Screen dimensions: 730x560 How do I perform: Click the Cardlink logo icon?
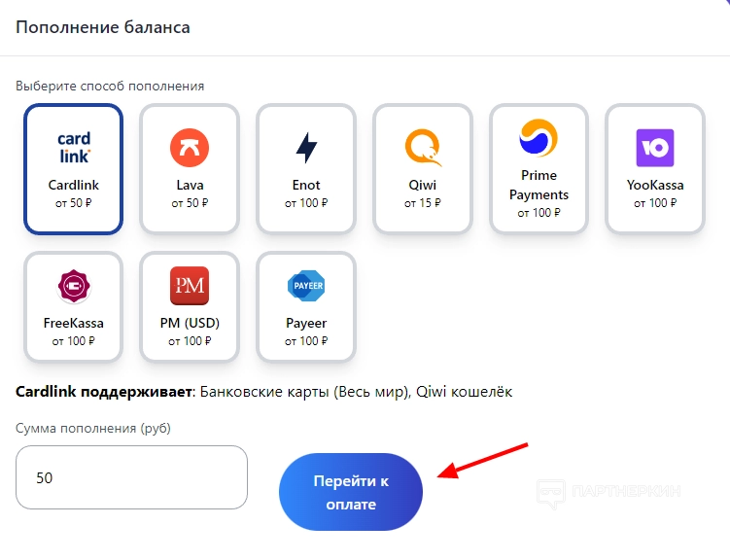point(74,147)
